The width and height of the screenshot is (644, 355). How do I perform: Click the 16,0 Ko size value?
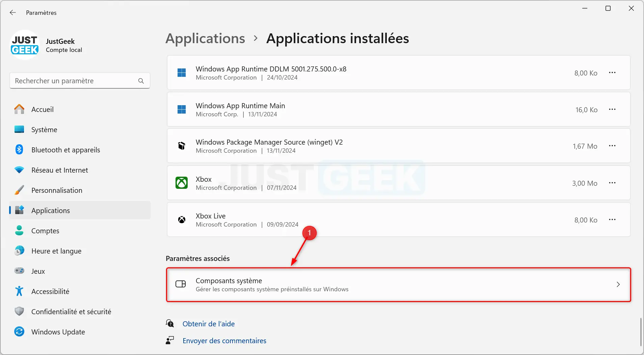coord(587,110)
